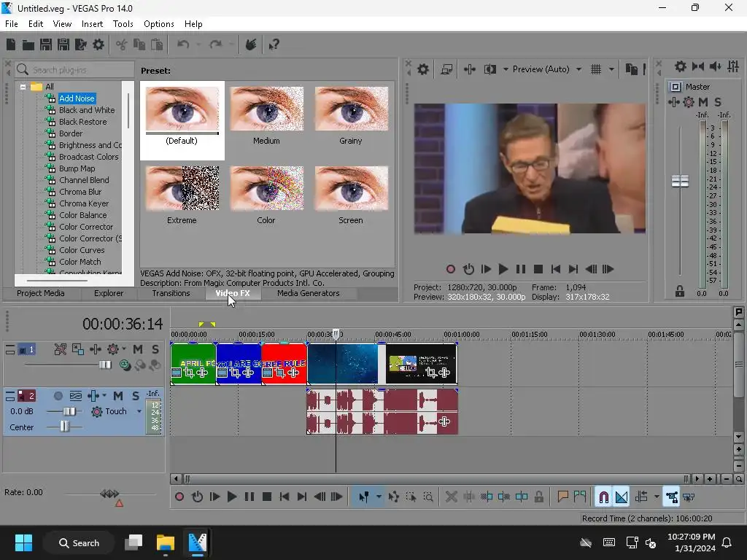Open Preview (Auto) quality dropdown
Viewport: 747px width, 560px height.
578,69
